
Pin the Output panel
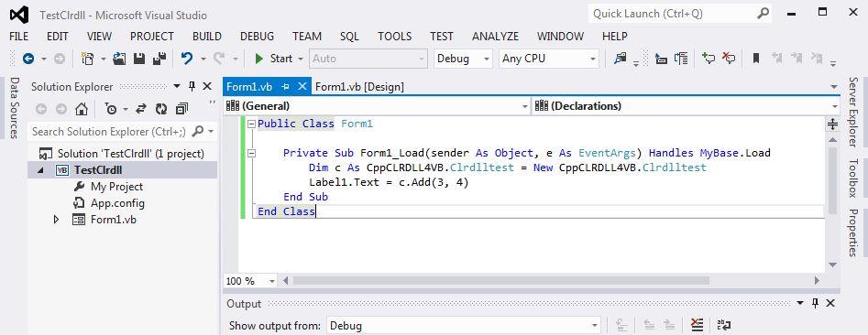(x=815, y=303)
